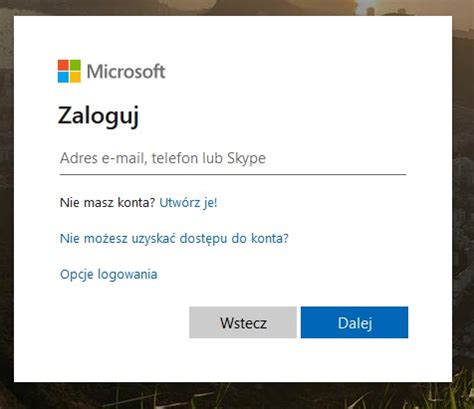
Task: Click the yellow square of Microsoft logo
Action: [75, 77]
